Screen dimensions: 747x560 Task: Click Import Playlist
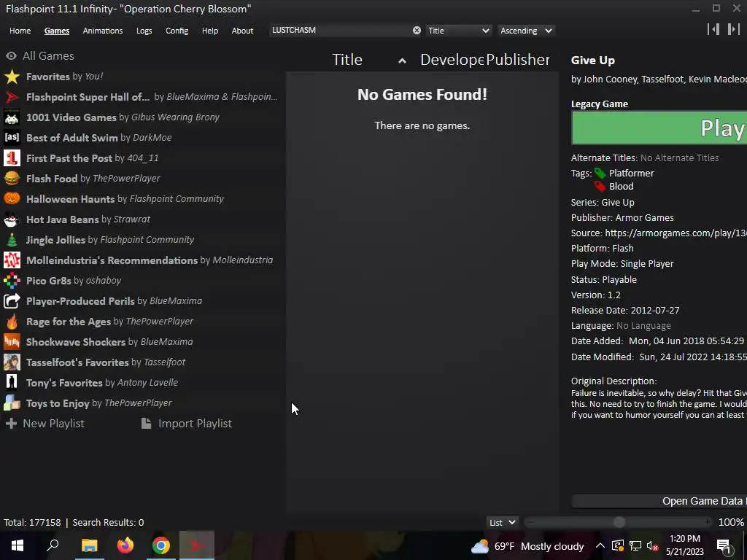187,424
